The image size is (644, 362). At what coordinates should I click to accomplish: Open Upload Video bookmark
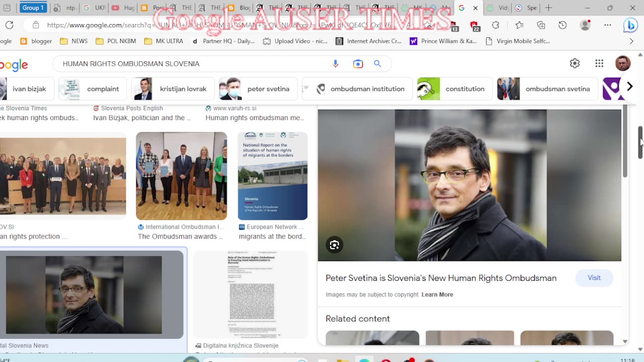click(295, 41)
